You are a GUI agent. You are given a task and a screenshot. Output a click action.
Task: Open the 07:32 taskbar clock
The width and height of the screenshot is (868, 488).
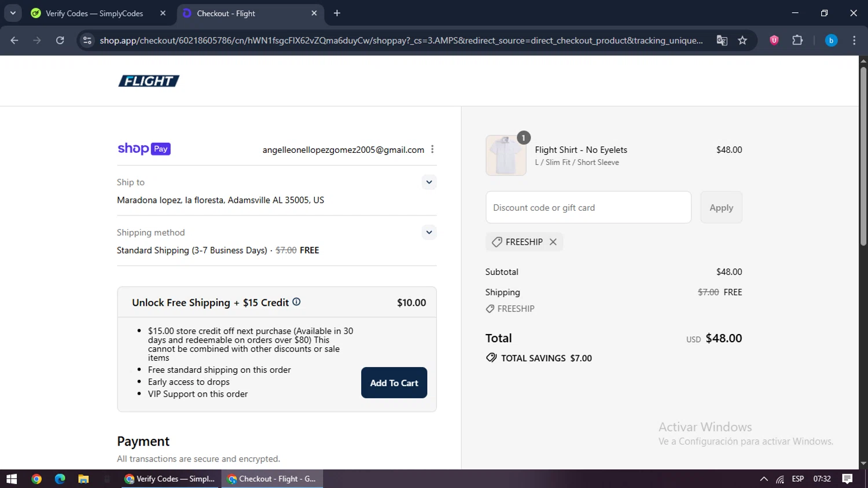[822, 479]
